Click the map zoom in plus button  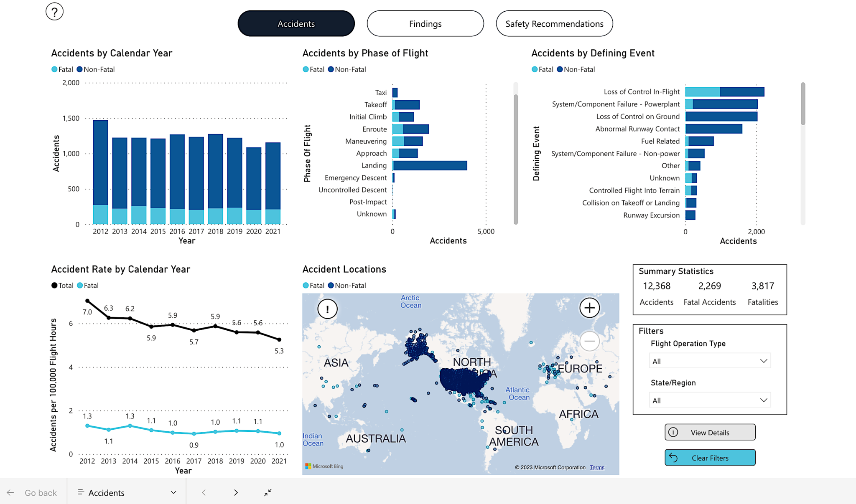point(589,308)
